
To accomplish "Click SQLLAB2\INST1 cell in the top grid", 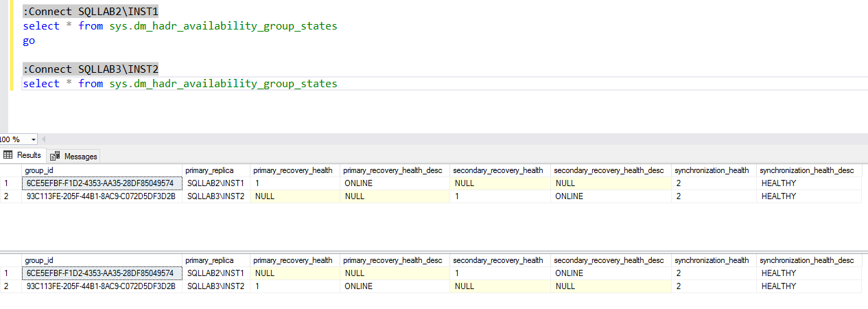I will tap(215, 183).
